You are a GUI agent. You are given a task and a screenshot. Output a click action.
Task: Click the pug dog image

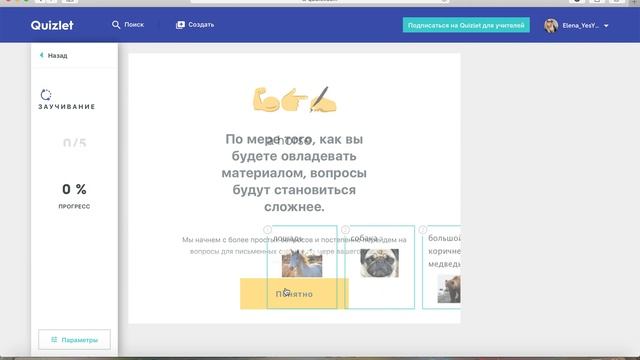click(x=380, y=263)
